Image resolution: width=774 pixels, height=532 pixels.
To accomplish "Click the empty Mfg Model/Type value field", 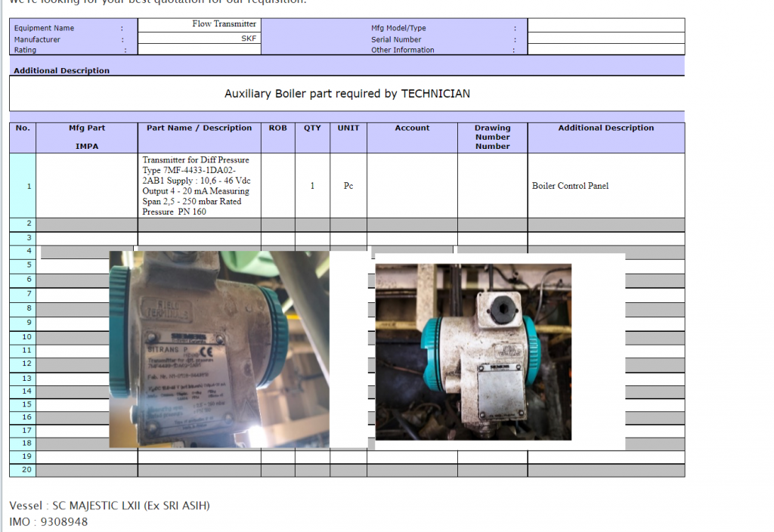I will (605, 26).
